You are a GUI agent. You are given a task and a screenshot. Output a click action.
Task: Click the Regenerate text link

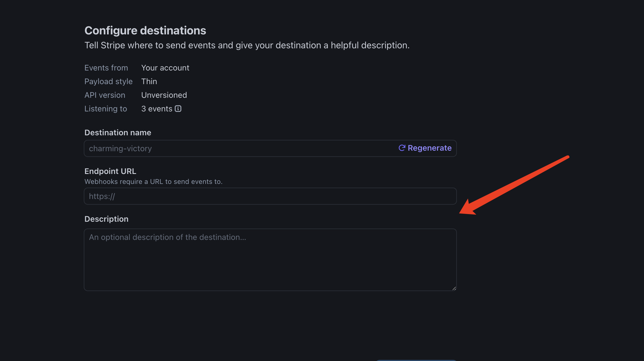click(430, 148)
